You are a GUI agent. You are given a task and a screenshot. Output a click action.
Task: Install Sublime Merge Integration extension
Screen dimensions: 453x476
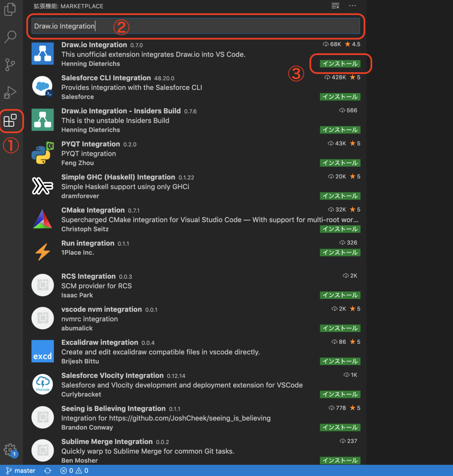coord(340,461)
